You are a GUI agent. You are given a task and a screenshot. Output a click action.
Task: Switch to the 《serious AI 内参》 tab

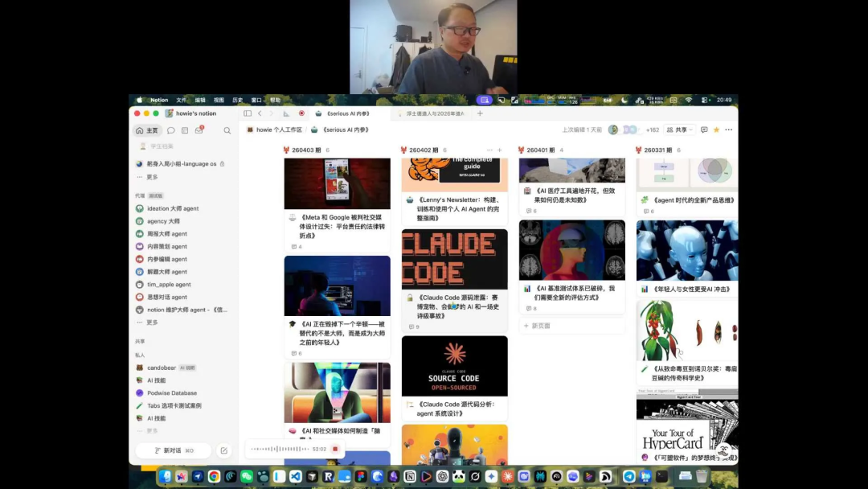coord(347,113)
